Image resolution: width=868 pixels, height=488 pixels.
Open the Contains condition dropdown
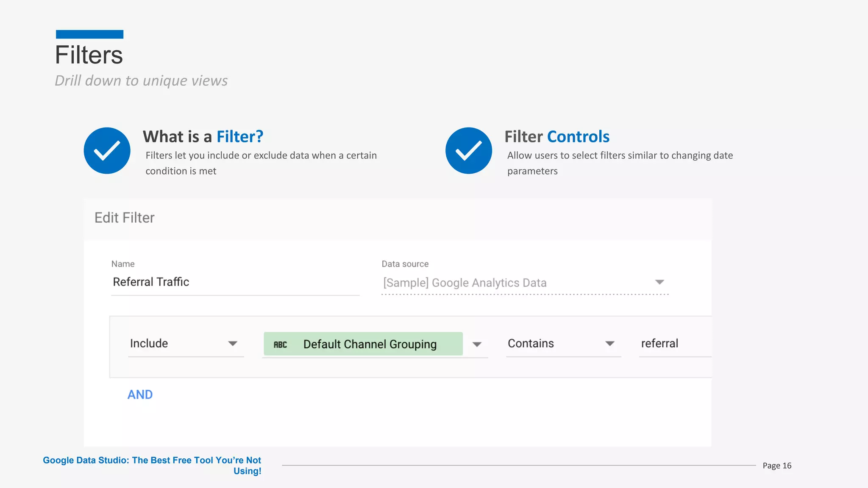coord(563,344)
